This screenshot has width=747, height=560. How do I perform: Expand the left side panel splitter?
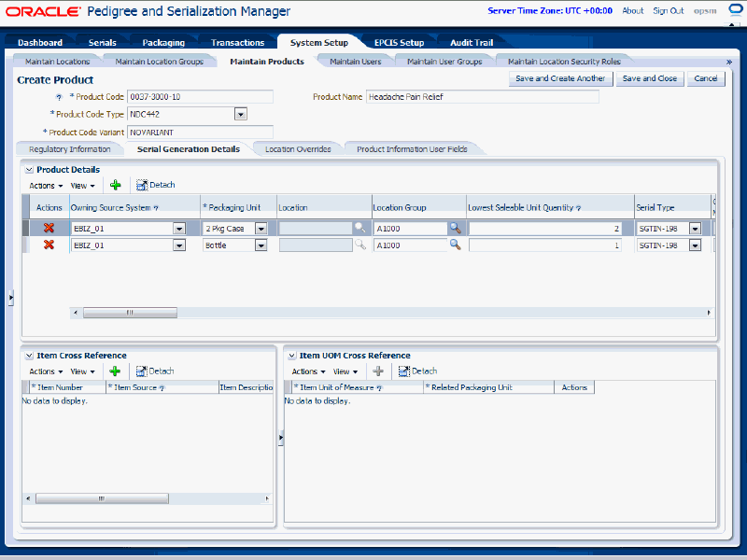pyautogui.click(x=10, y=298)
